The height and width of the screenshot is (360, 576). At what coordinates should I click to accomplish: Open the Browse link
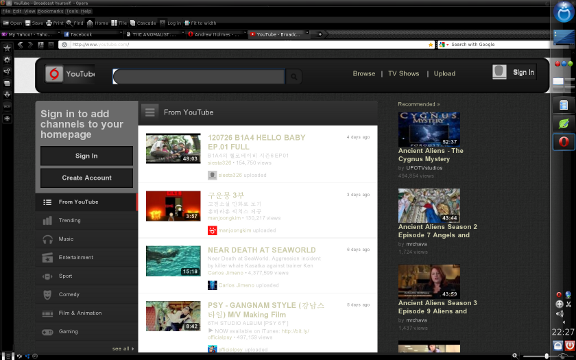click(364, 73)
